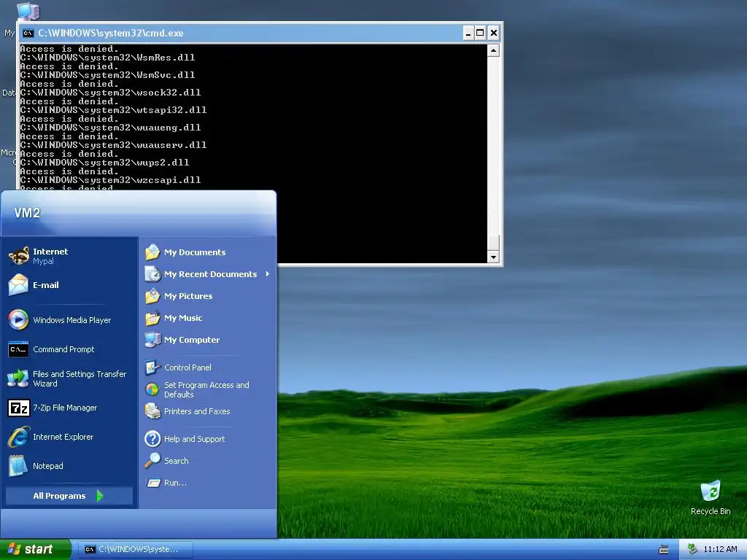The height and width of the screenshot is (560, 747).
Task: Click the keyboard tray icon in taskbar
Action: point(664,550)
